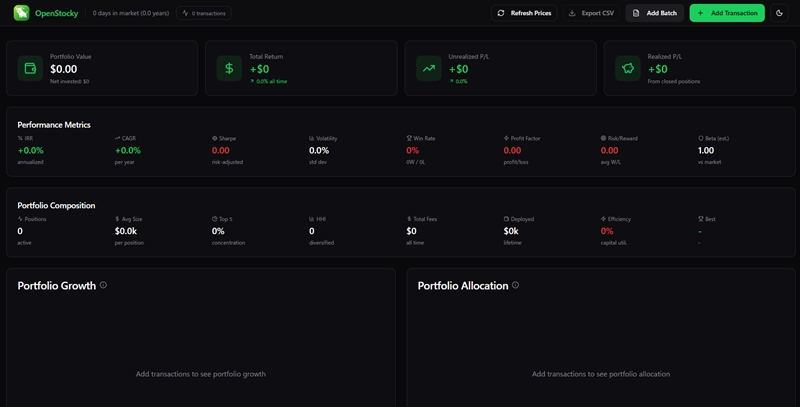Click the 0 transactions badge
Image resolution: width=800 pixels, height=407 pixels.
[204, 13]
